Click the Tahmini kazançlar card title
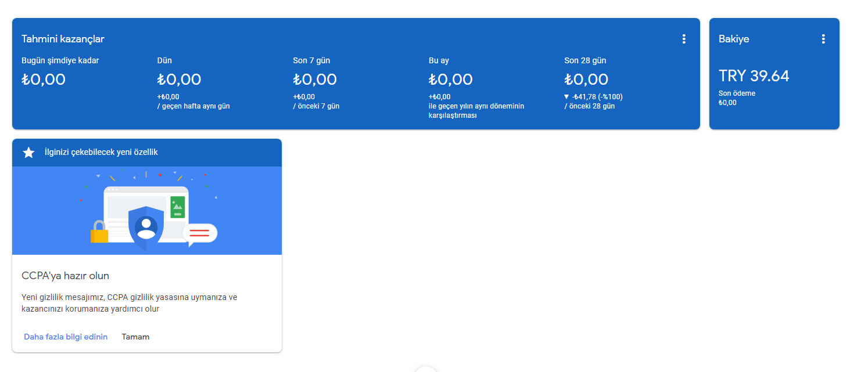The image size is (868, 372). click(x=63, y=39)
